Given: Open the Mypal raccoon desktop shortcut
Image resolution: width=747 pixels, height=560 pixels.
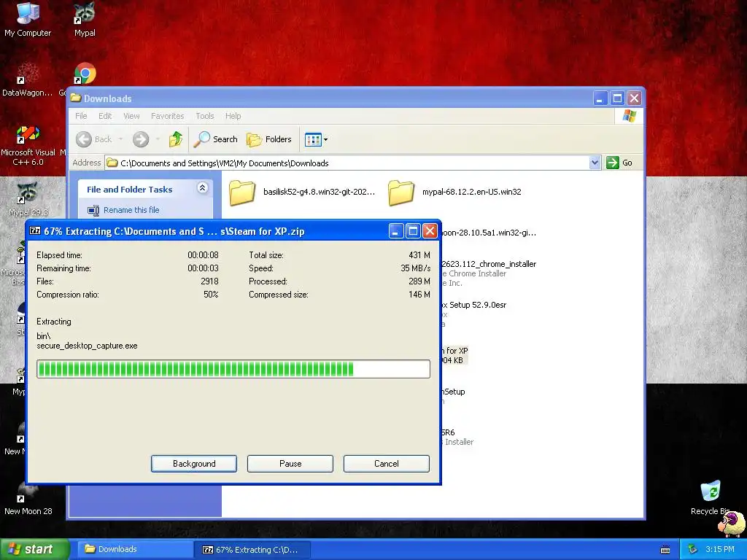Looking at the screenshot, I should pos(85,19).
